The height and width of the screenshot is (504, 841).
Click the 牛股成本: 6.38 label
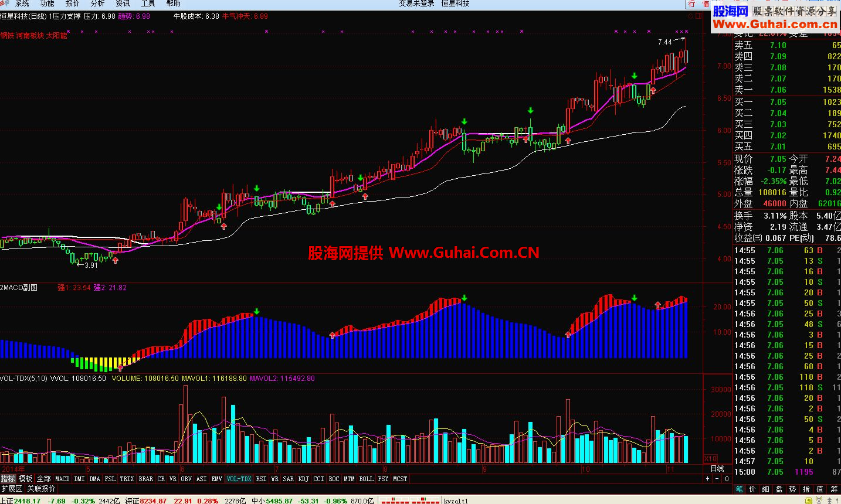[x=196, y=16]
